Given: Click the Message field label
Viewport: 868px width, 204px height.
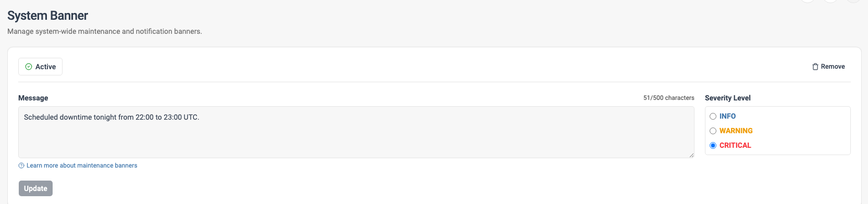Looking at the screenshot, I should click(x=33, y=98).
